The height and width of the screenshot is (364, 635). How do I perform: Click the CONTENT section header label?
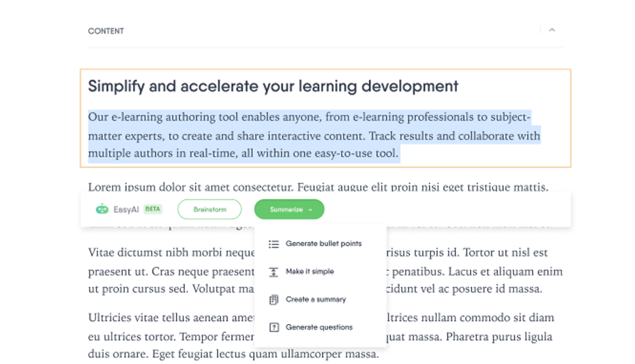[106, 31]
